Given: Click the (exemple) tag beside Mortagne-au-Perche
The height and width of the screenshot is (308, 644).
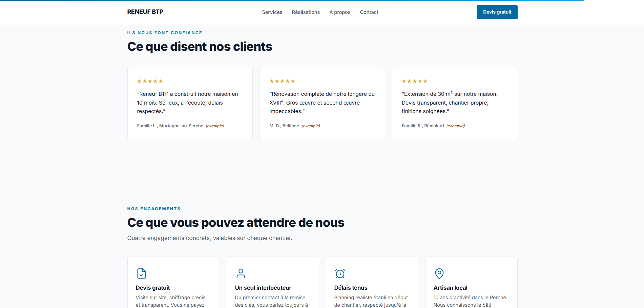Looking at the screenshot, I should pos(215,126).
